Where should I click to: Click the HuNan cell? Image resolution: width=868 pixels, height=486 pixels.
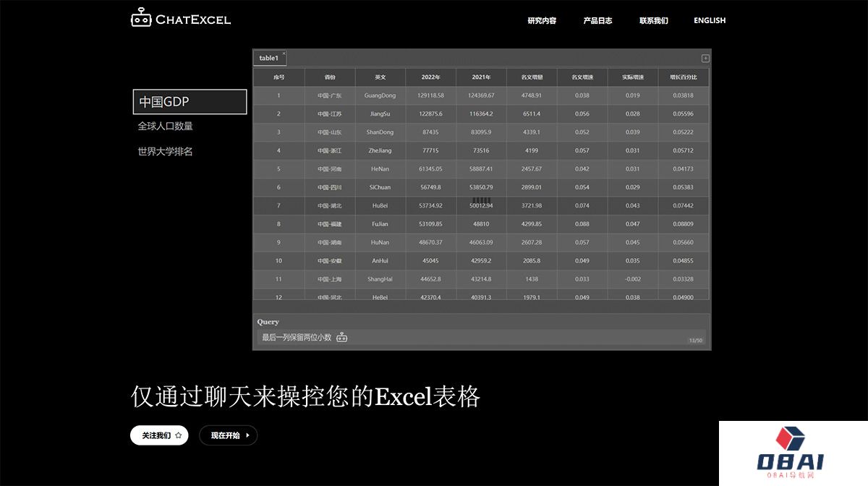pos(380,242)
